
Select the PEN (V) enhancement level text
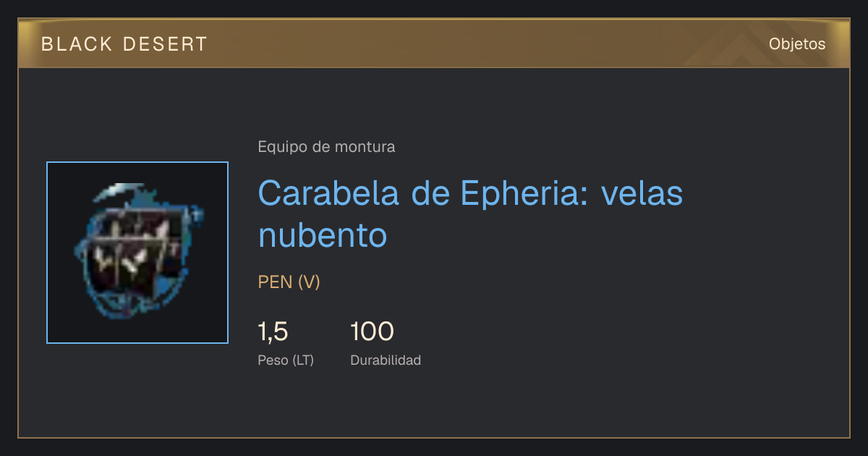[289, 282]
